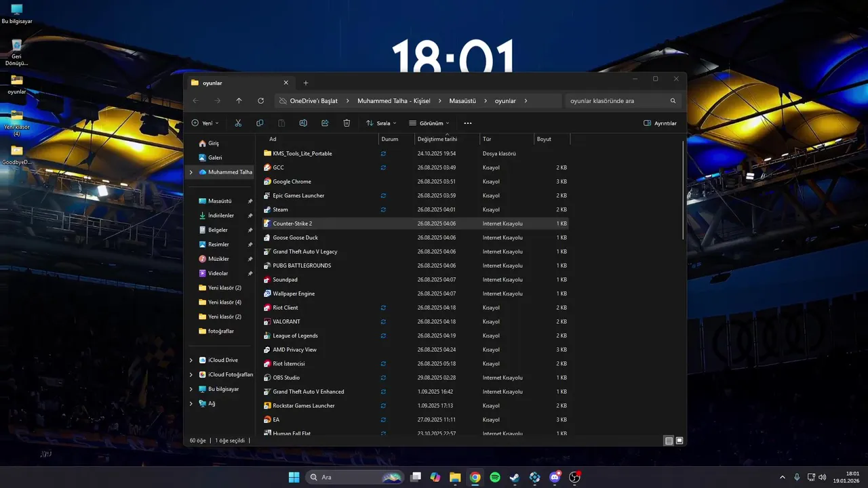Click Masaüstü breadcrumb in address bar

click(x=462, y=101)
